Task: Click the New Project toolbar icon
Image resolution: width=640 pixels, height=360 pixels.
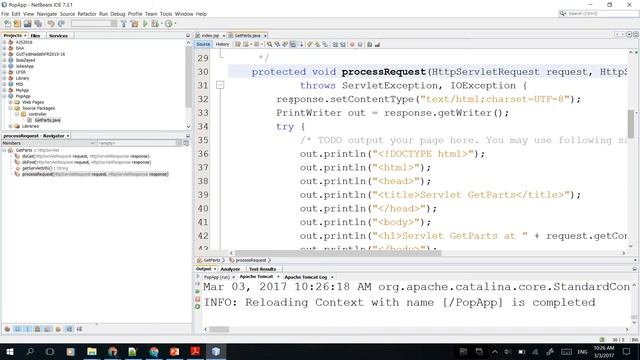Action: [17, 24]
